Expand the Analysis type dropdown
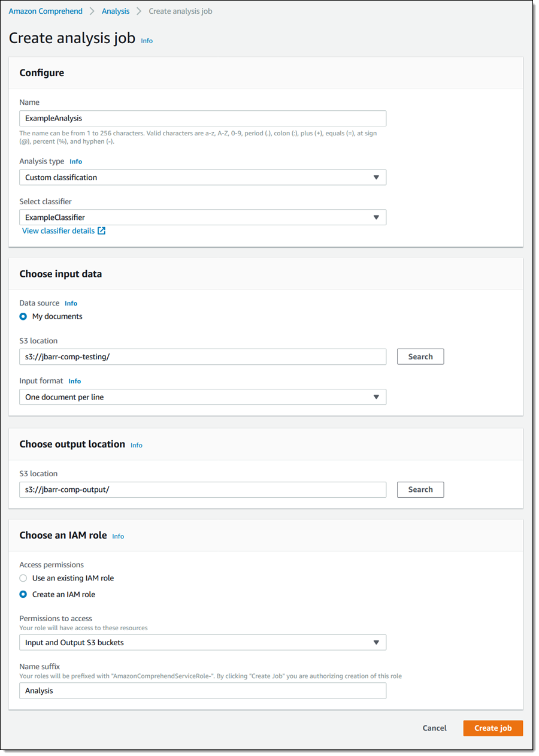Screen dimensions: 539x756 coord(202,177)
